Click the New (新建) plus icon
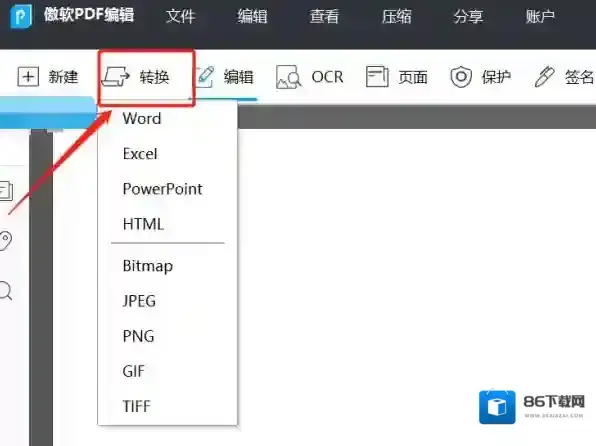The image size is (596, 446). pos(28,77)
